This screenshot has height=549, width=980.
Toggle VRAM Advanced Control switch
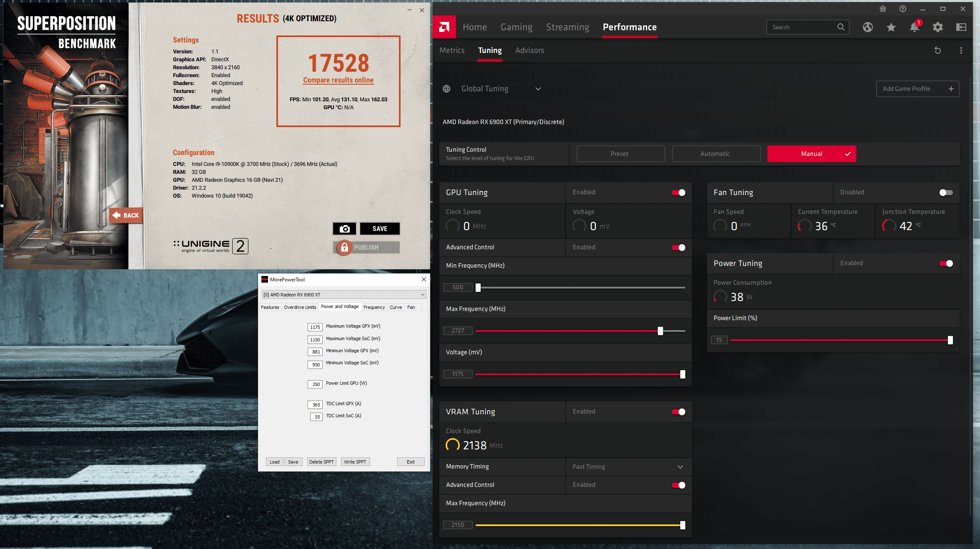679,485
